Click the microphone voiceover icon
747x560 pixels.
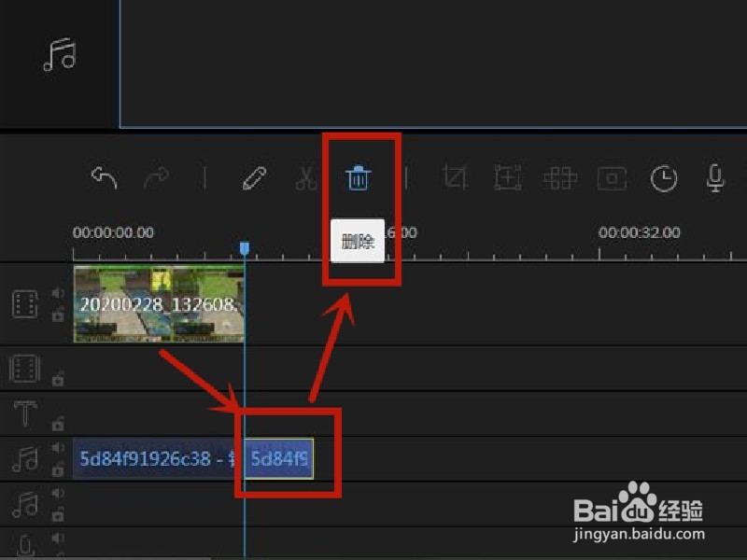tap(715, 178)
